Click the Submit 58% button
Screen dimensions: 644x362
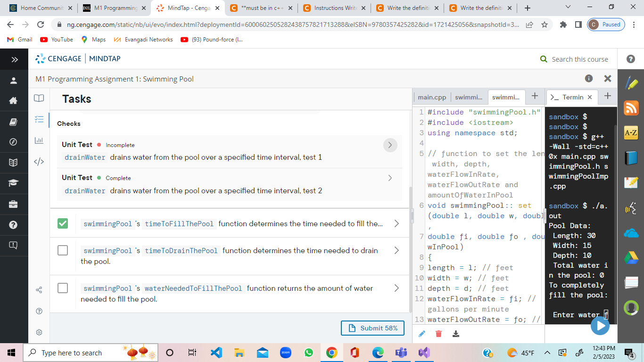(x=372, y=328)
